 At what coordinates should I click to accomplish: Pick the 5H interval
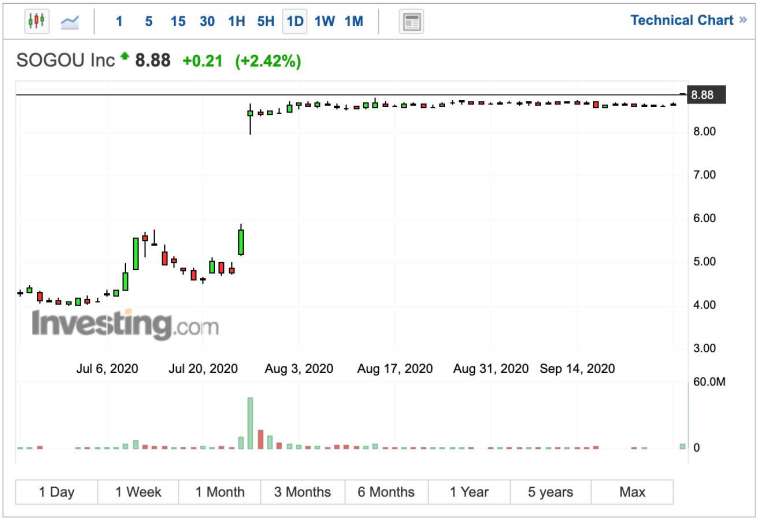[x=266, y=21]
